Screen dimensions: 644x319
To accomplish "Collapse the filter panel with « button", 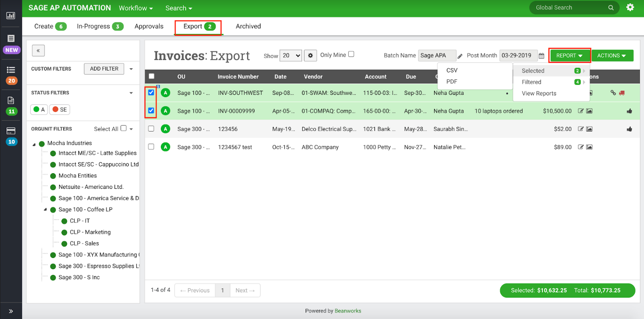I will (38, 50).
